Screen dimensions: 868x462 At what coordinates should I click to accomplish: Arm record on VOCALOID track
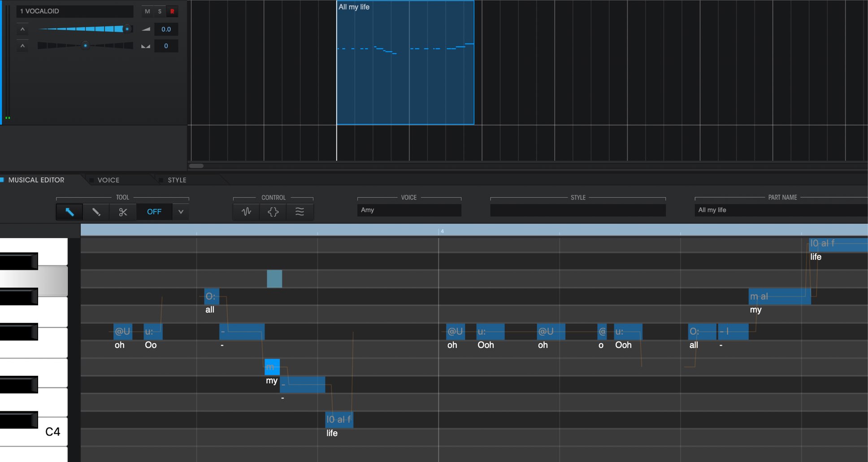(x=172, y=11)
